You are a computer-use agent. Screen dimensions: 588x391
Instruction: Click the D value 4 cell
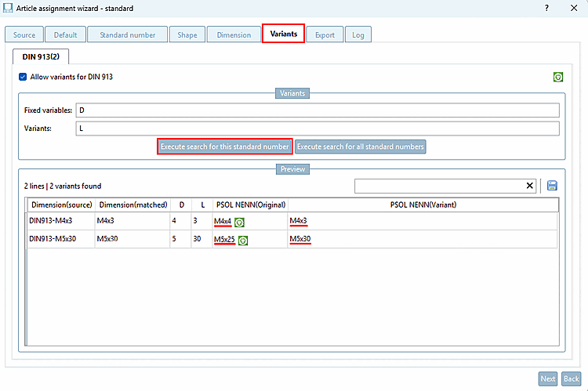coord(181,221)
